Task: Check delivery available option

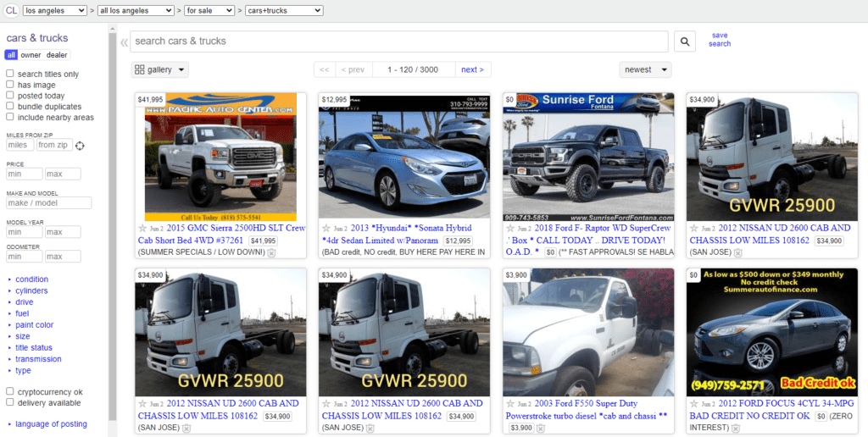Action: pos(10,402)
